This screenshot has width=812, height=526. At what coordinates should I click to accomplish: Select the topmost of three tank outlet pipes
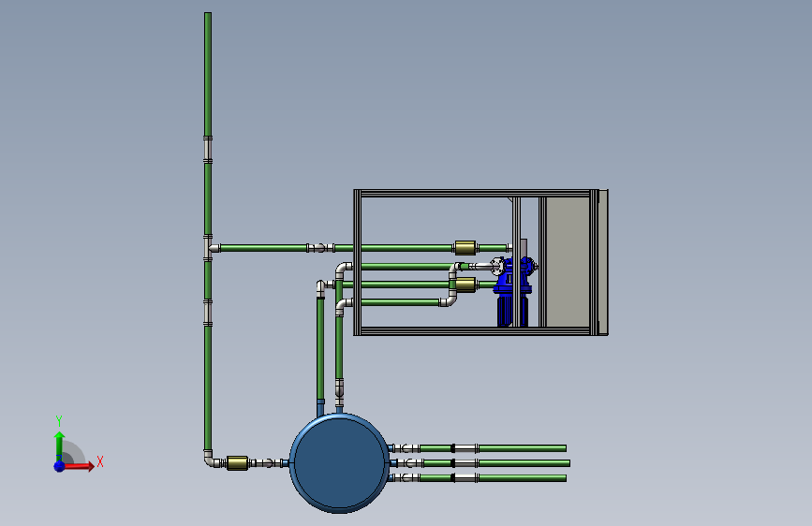pos(523,448)
